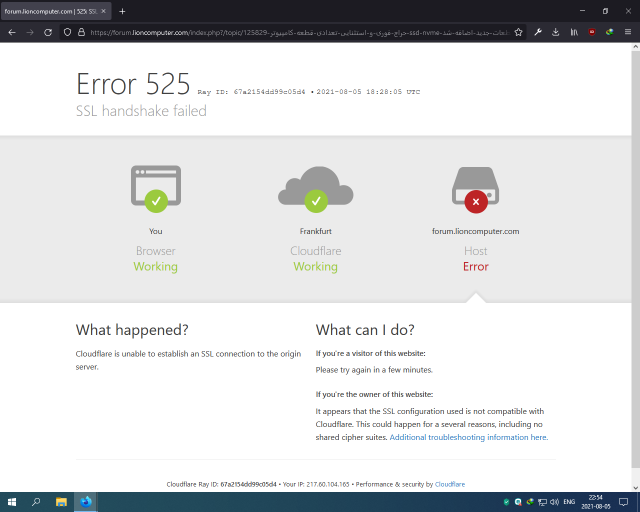Close the forum.lioncomputer.com tab
640x512 pixels.
point(103,11)
